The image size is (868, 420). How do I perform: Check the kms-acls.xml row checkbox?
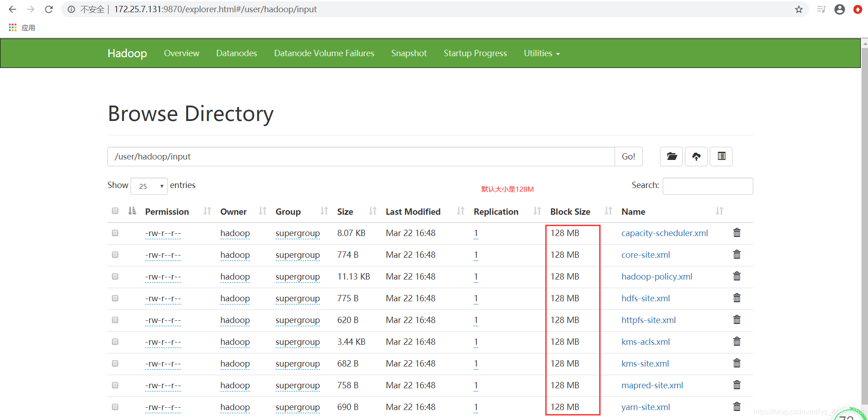(x=115, y=342)
